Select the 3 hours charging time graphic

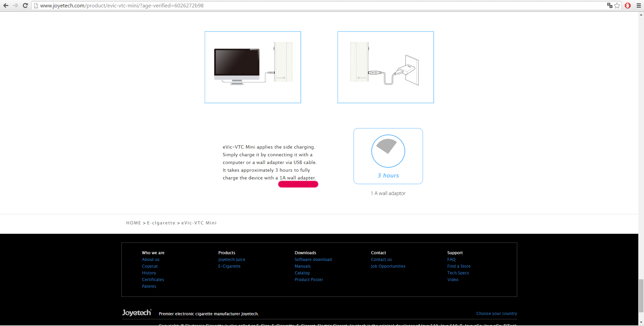coord(388,156)
